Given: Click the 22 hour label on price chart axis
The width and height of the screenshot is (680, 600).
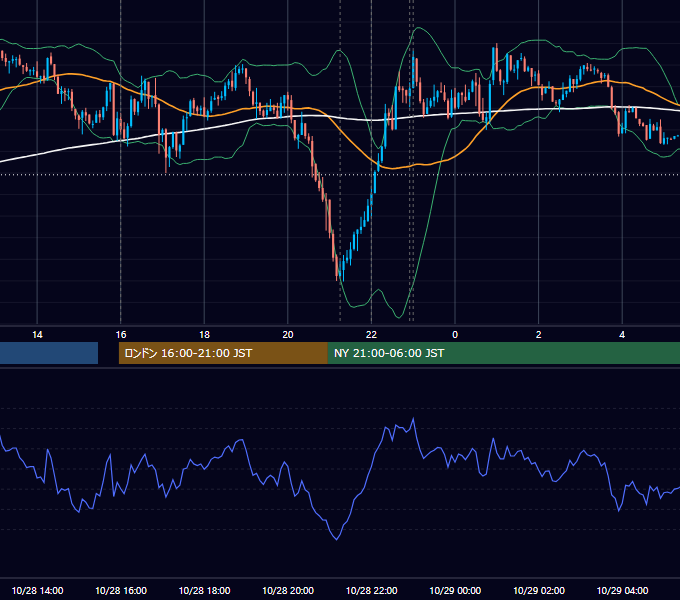Looking at the screenshot, I should pos(372,335).
